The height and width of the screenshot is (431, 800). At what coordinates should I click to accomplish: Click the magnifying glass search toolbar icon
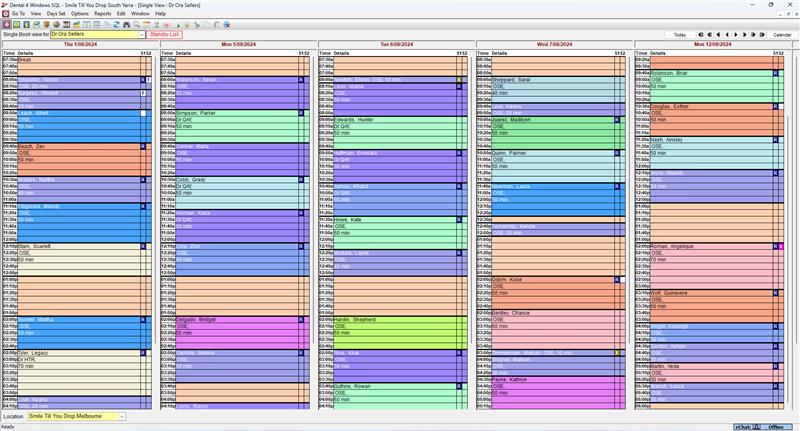tap(136, 24)
